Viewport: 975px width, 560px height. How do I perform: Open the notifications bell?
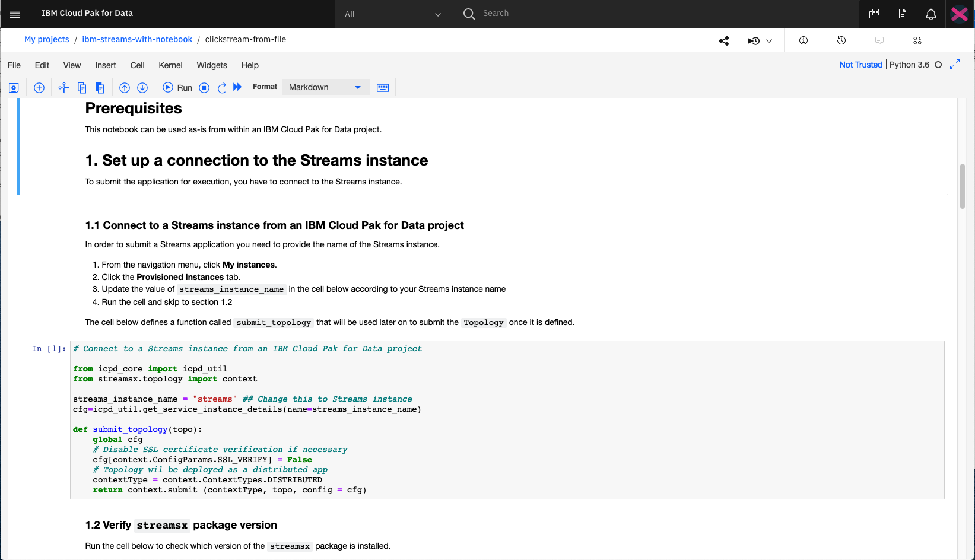point(931,14)
